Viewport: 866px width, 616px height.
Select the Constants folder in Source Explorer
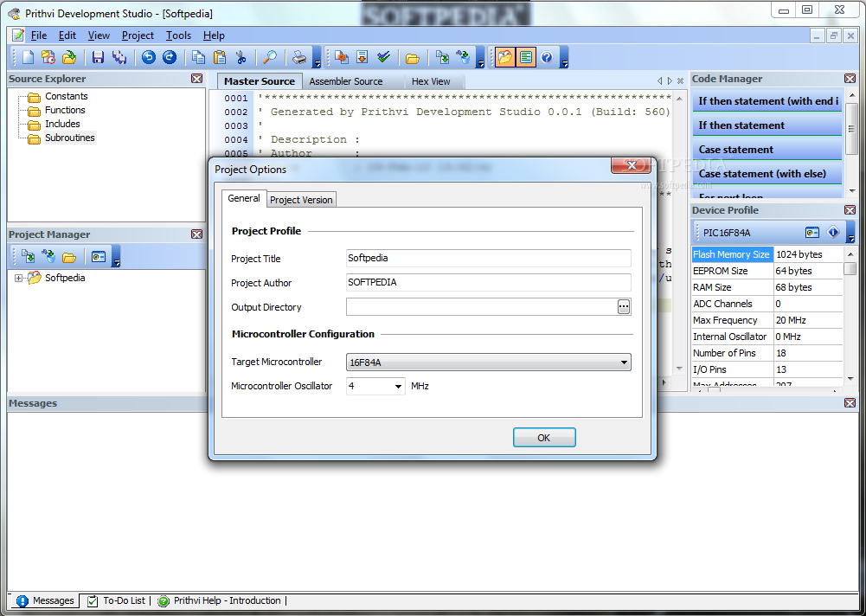tap(59, 96)
